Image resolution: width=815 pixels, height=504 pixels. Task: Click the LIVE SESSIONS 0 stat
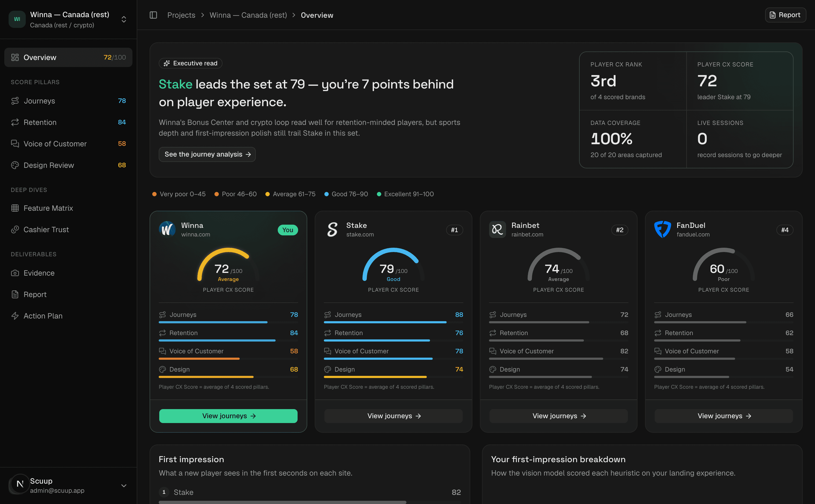coord(740,139)
